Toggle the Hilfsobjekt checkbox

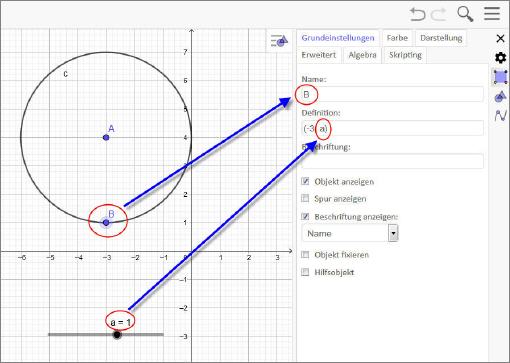(305, 272)
